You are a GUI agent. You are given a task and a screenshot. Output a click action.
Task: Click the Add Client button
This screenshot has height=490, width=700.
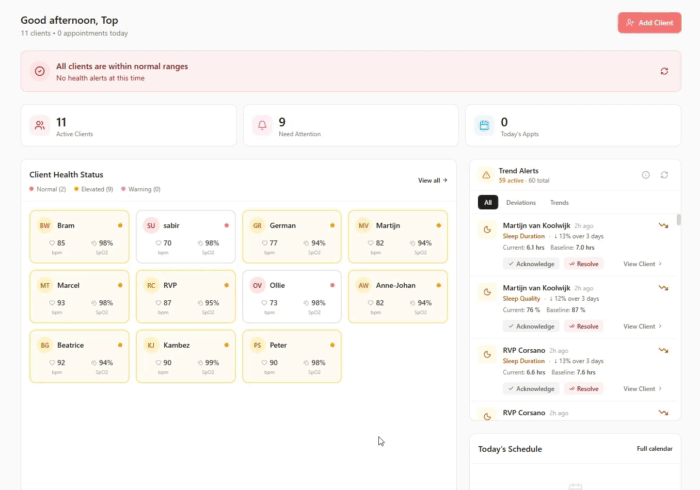tap(649, 23)
